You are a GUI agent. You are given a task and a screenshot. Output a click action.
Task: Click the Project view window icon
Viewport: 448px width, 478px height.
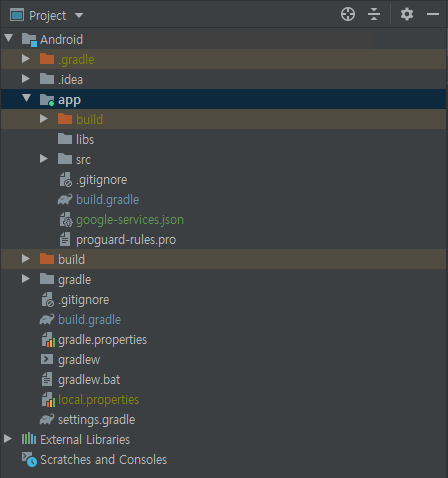tap(17, 15)
